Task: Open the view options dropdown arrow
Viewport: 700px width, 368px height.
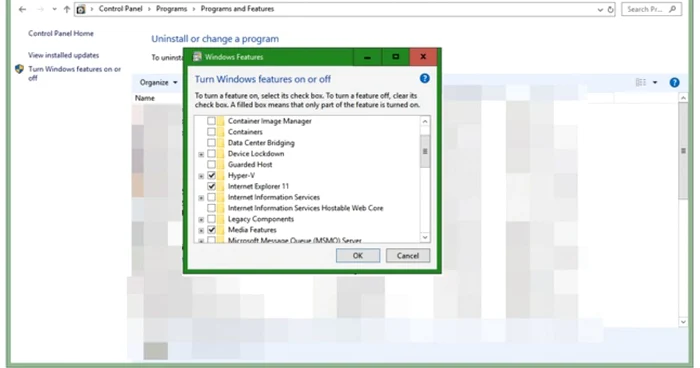Action: (x=655, y=83)
